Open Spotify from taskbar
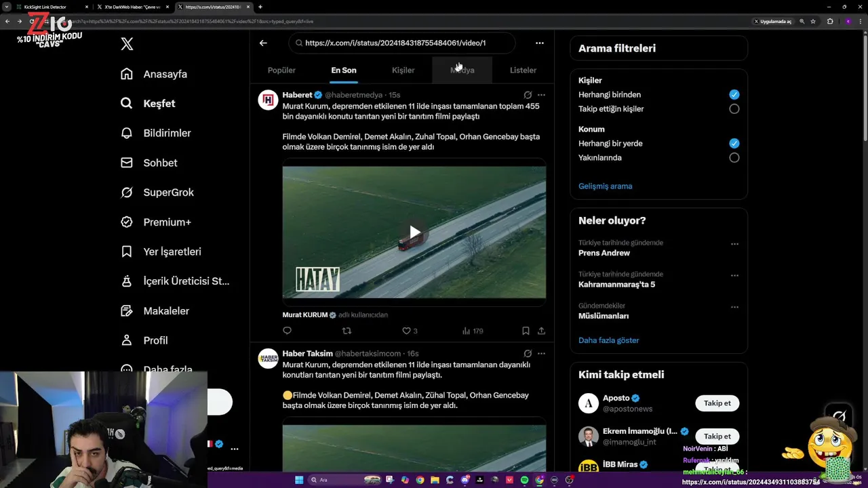The height and width of the screenshot is (488, 868). (x=524, y=480)
